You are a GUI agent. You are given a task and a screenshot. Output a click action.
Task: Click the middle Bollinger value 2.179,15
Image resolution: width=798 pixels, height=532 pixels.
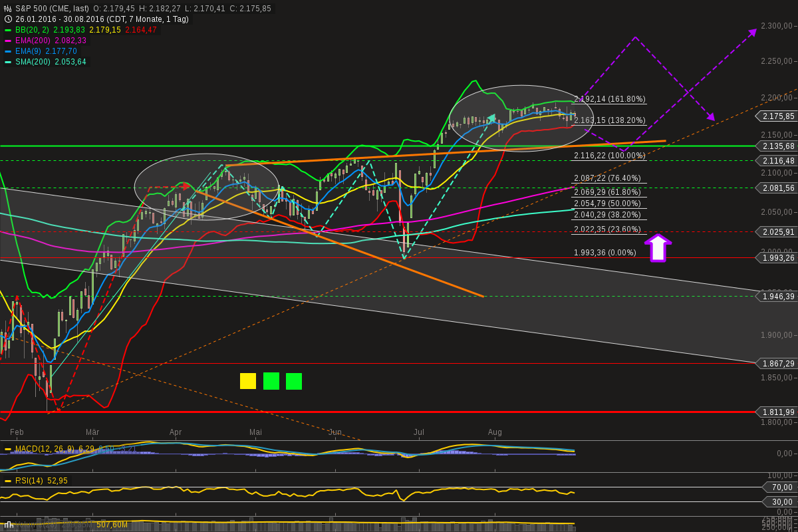pos(104,30)
